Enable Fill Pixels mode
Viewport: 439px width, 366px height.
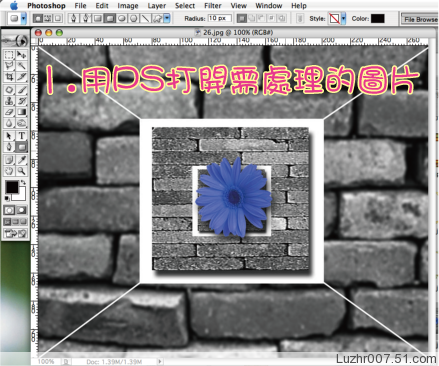click(58, 18)
